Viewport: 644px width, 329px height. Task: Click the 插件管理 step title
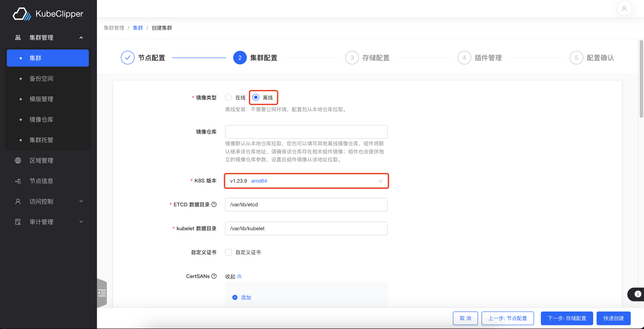pos(488,58)
